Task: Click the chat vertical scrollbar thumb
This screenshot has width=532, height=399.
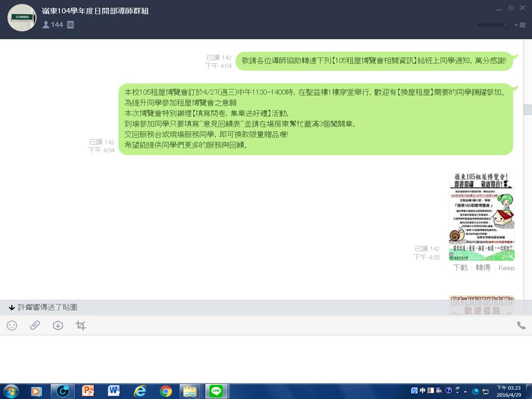Action: (x=528, y=110)
